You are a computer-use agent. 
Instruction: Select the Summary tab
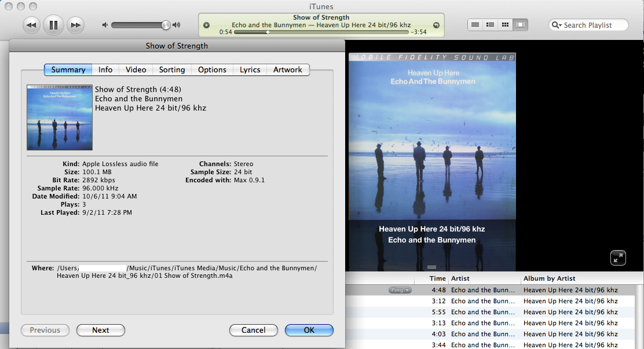[68, 70]
